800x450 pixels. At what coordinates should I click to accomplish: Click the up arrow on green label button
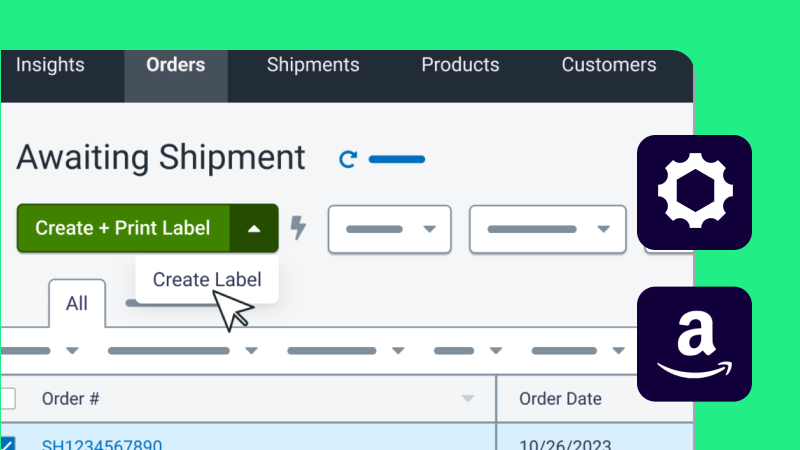point(254,229)
